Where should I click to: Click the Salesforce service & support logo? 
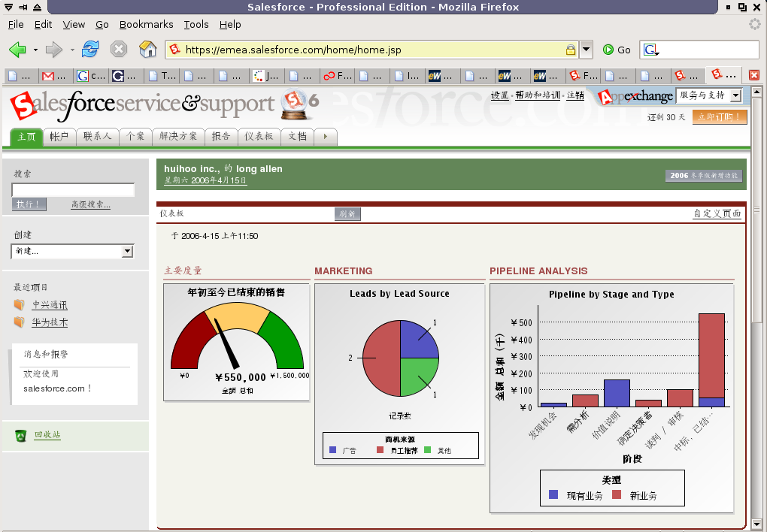click(142, 104)
